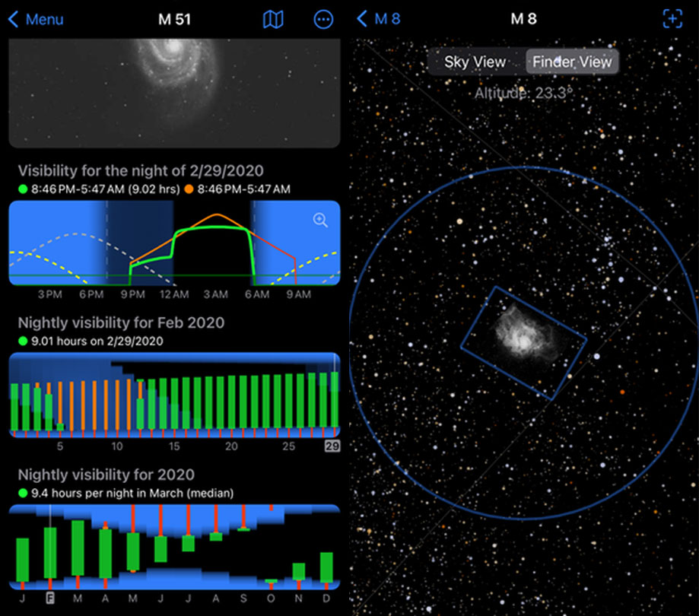Screen dimensions: 699x616
Task: Zoom the nightly visibility graph with magnifier
Action: point(320,221)
